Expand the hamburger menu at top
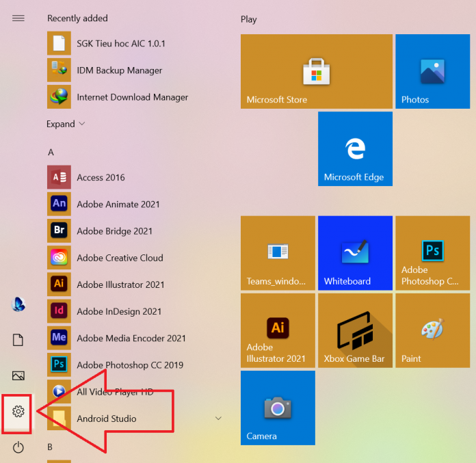This screenshot has height=463, width=476. point(18,18)
